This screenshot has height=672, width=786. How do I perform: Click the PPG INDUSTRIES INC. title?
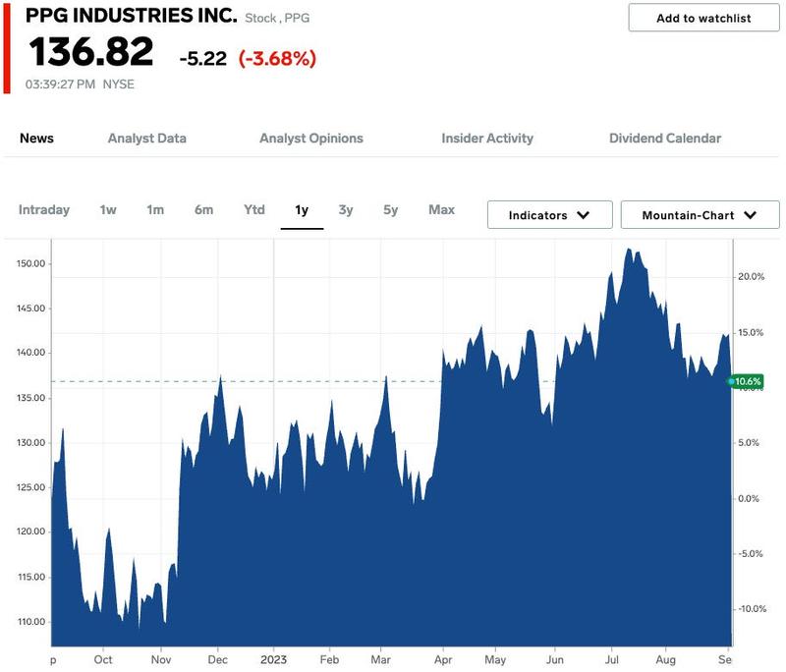pyautogui.click(x=132, y=16)
